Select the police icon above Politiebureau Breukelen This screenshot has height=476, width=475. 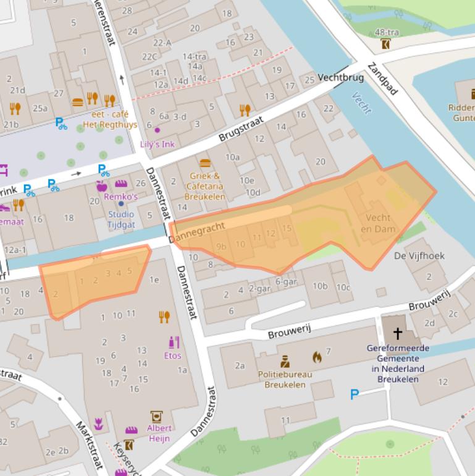(x=285, y=361)
